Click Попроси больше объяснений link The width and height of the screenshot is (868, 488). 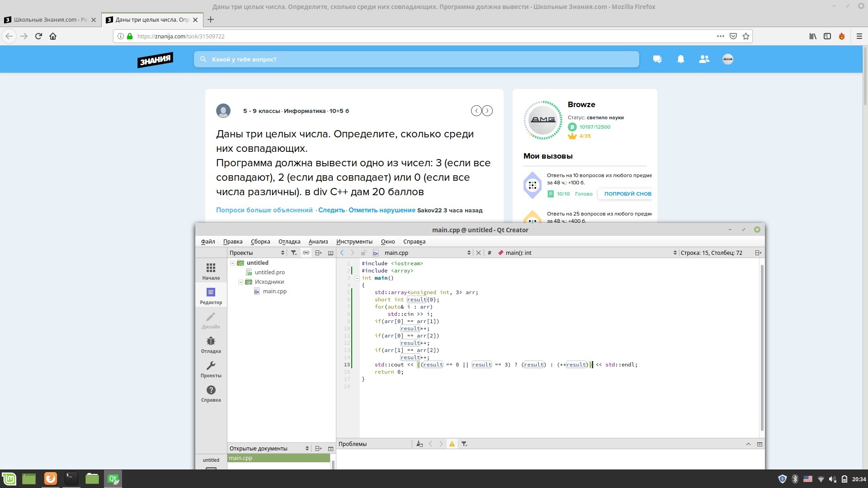pyautogui.click(x=264, y=210)
